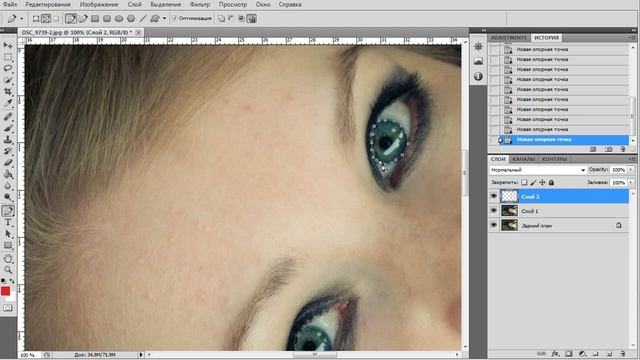Open the Masks collapsed panel icon
This screenshot has height=360, width=640.
pos(478,61)
